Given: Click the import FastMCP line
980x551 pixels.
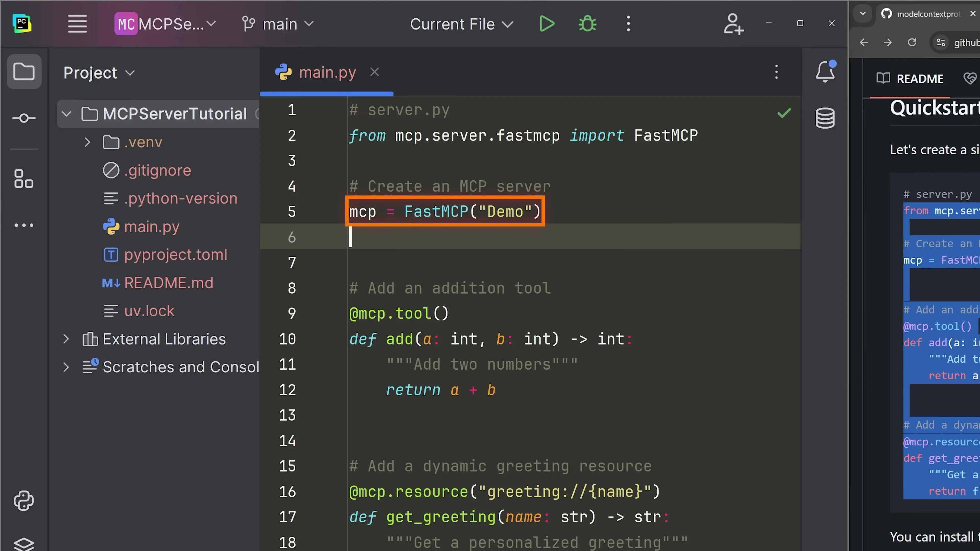Looking at the screenshot, I should tap(523, 135).
